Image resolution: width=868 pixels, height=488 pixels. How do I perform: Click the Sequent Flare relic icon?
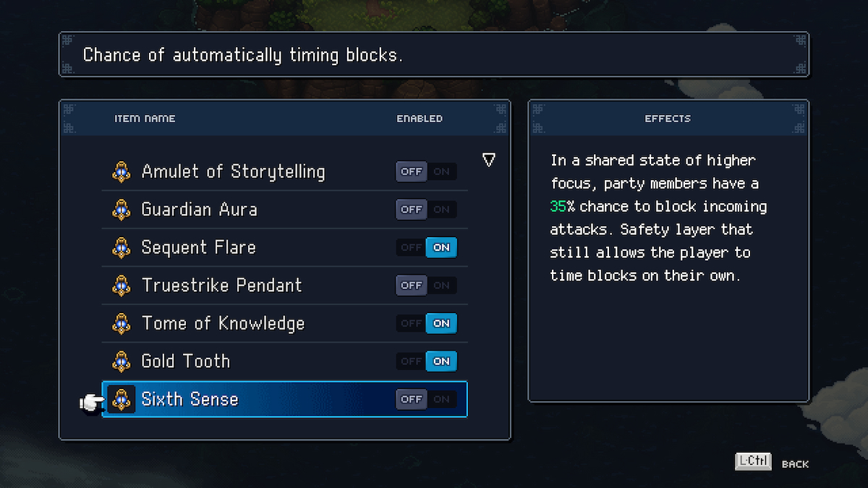point(122,247)
